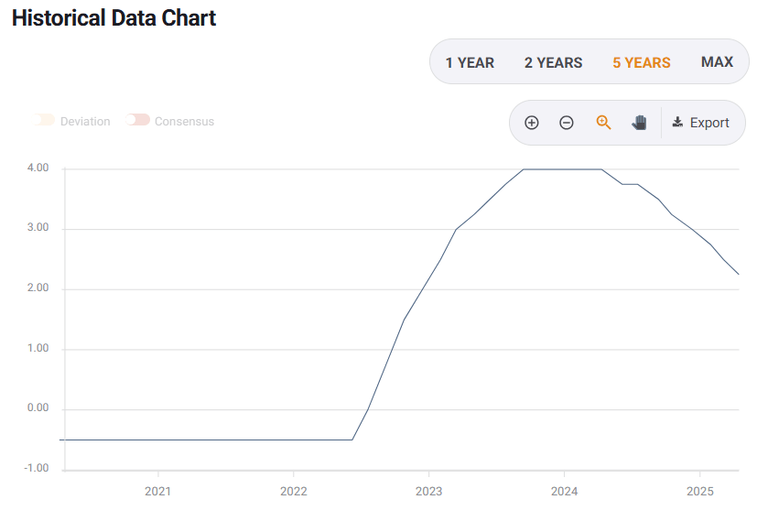Screen dimensions: 768x532
Task: Select the 5 YEARS range tab
Action: pyautogui.click(x=641, y=62)
